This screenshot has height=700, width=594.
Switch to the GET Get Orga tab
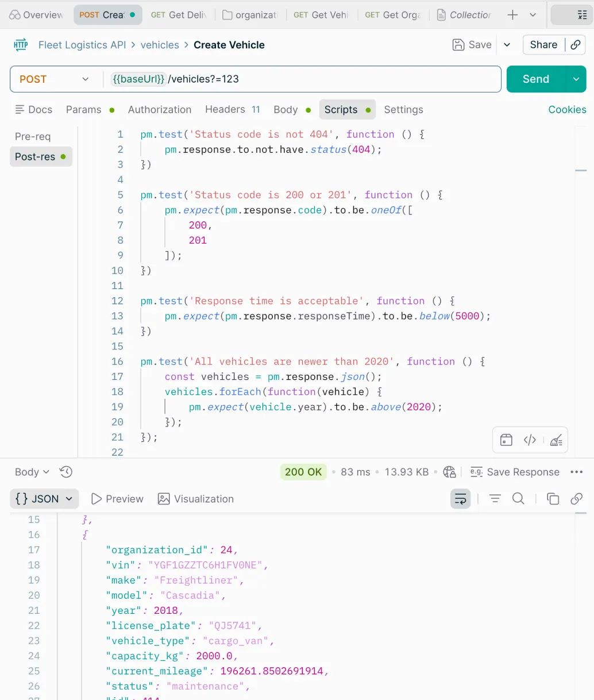click(x=392, y=15)
